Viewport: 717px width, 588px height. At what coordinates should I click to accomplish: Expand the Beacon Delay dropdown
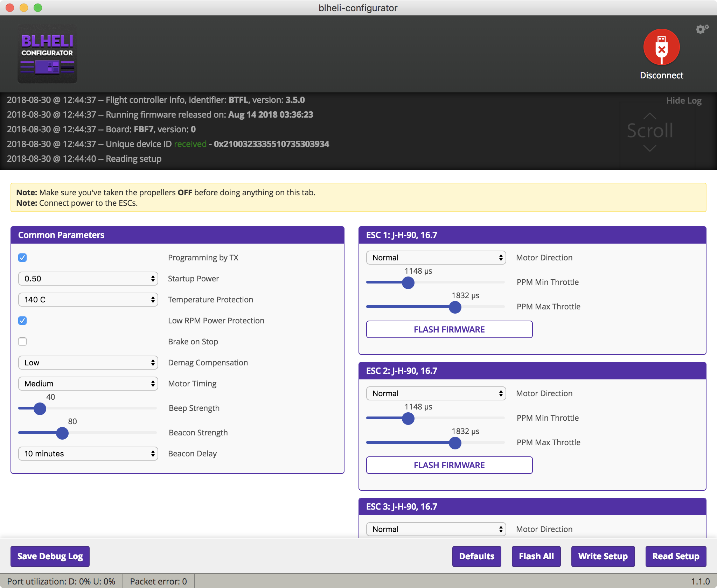88,454
